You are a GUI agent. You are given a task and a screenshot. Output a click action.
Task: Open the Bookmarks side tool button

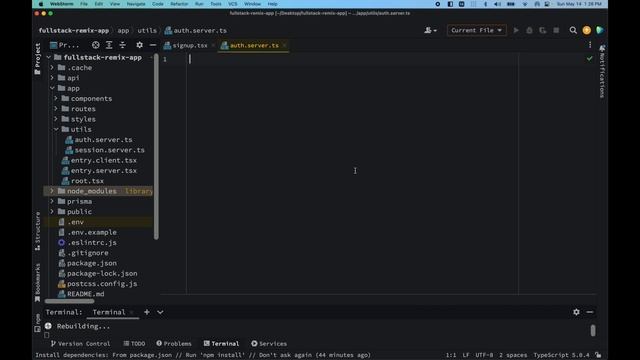click(38, 282)
